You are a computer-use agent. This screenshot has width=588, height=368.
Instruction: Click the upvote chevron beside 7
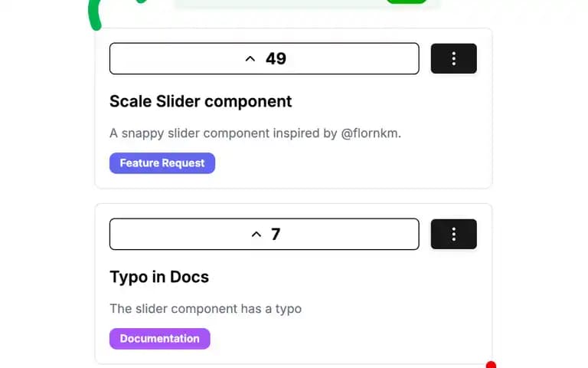[x=256, y=235]
